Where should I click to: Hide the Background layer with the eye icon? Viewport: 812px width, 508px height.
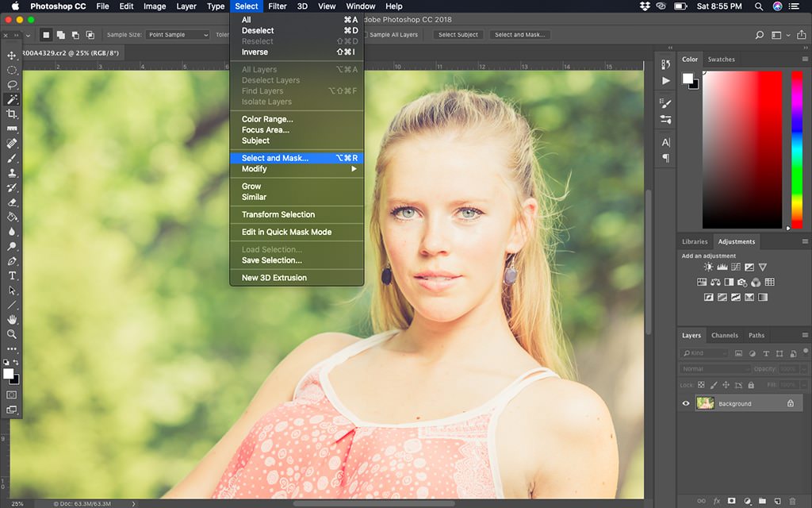(686, 403)
